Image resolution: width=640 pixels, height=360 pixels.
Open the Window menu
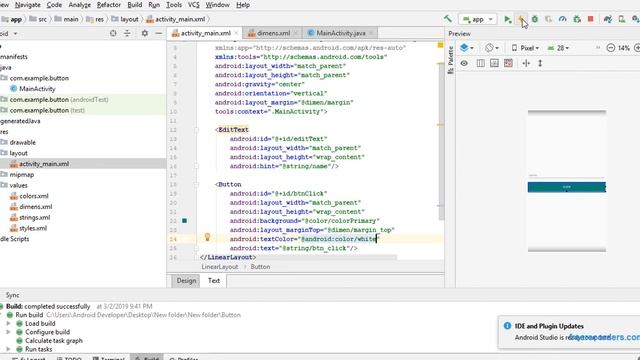click(x=217, y=5)
